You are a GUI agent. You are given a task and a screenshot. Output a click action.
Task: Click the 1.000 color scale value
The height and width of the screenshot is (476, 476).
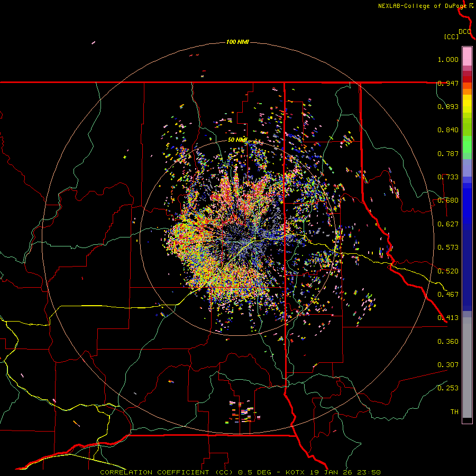(448, 59)
